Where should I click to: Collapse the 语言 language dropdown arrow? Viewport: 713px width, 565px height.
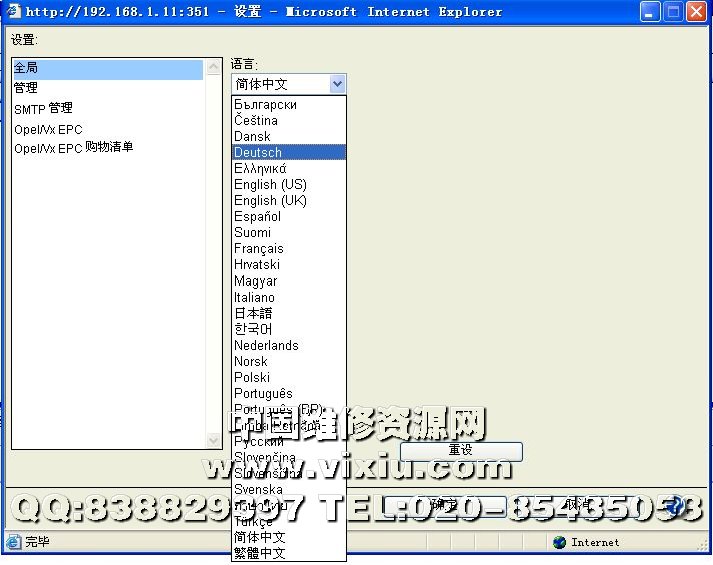point(337,84)
